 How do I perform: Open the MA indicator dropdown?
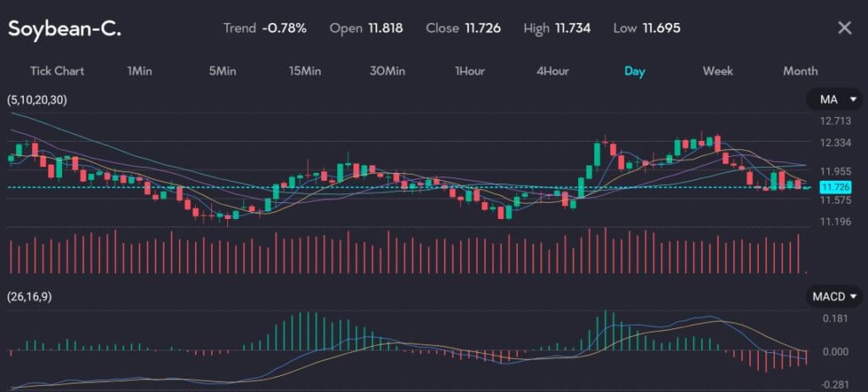834,100
